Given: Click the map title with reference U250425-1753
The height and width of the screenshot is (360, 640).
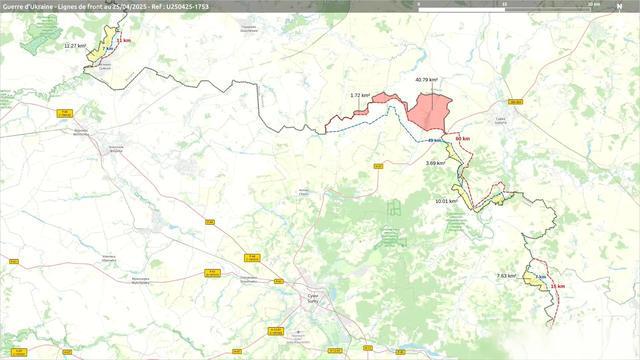Looking at the screenshot, I should pos(106,6).
